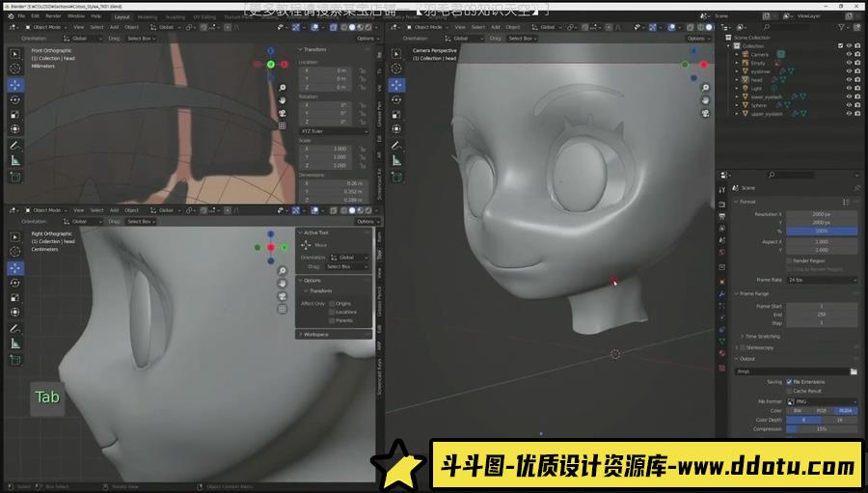Screen dimensions: 868x493
Task: Hide the Light object in viewport
Action: pos(849,88)
